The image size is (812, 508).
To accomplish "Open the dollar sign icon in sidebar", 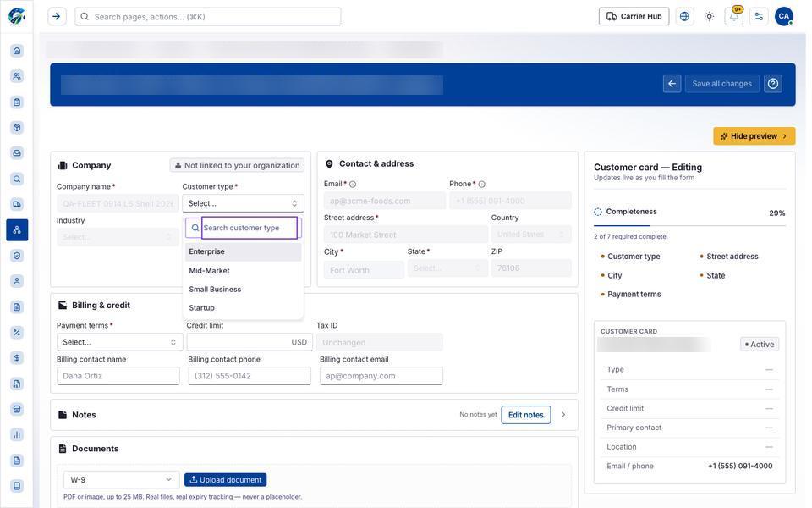I will [17, 357].
